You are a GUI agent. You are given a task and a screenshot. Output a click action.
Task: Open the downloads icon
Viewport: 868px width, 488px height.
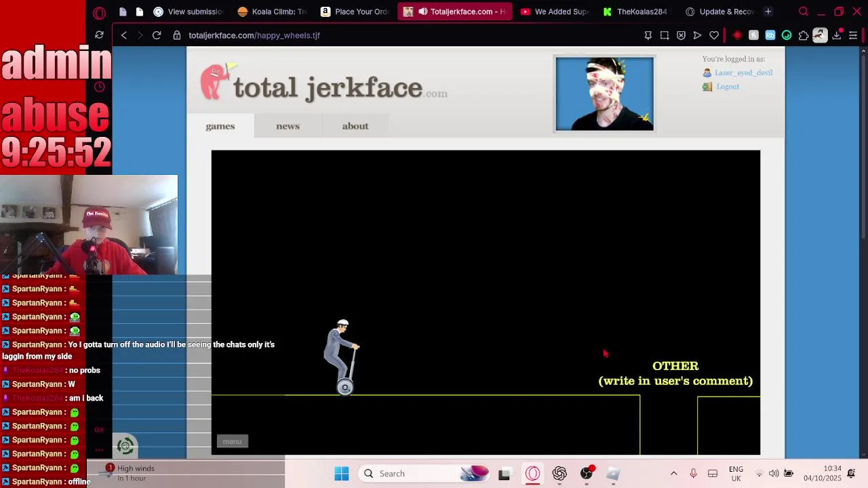(837, 35)
